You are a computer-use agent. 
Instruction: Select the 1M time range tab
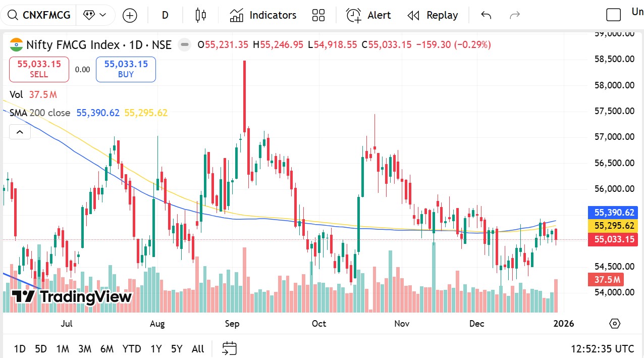(63, 349)
